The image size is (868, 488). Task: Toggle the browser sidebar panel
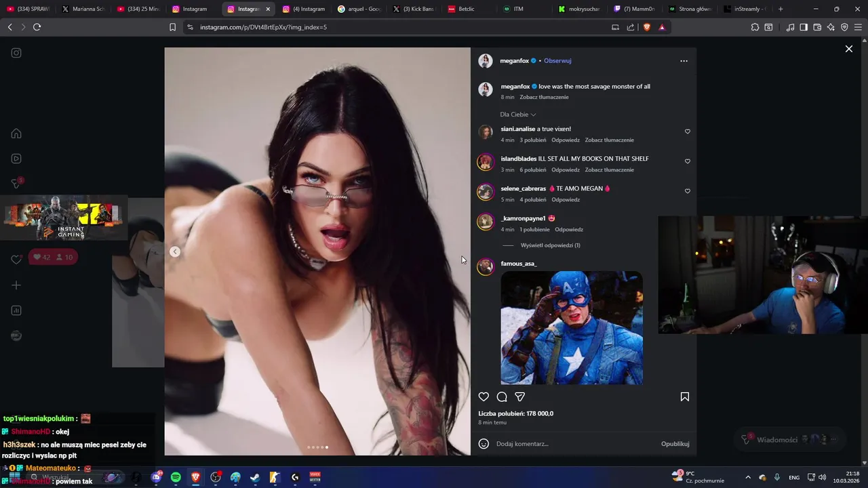pyautogui.click(x=804, y=27)
